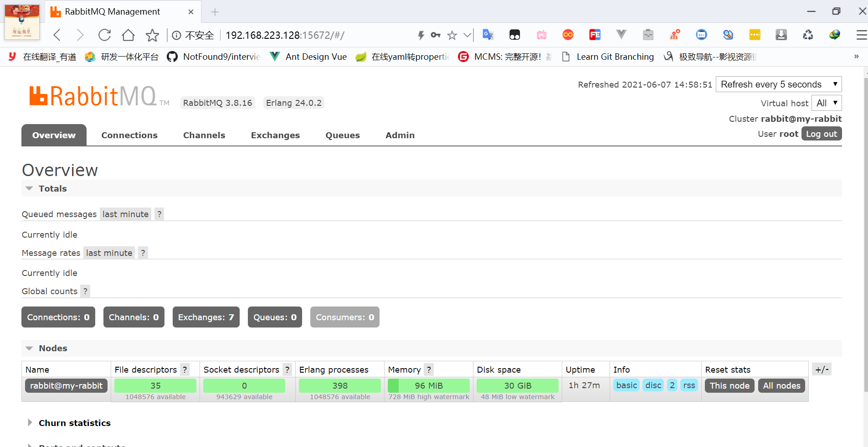Switch to the Channels tab
Image resolution: width=868 pixels, height=447 pixels.
204,135
